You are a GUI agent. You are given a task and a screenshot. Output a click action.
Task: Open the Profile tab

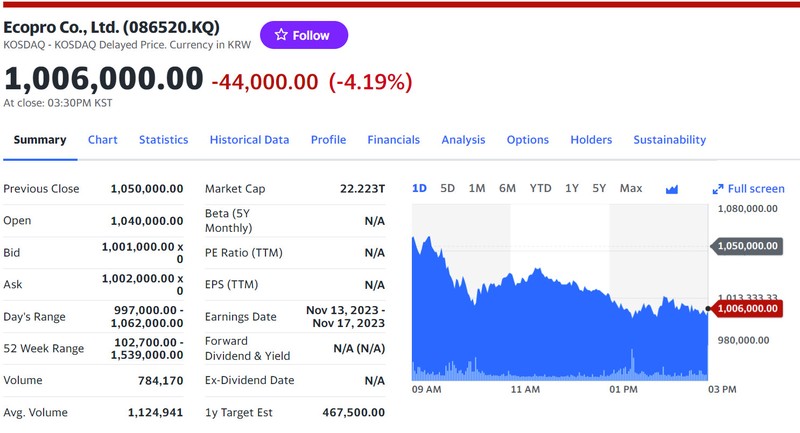pyautogui.click(x=328, y=140)
